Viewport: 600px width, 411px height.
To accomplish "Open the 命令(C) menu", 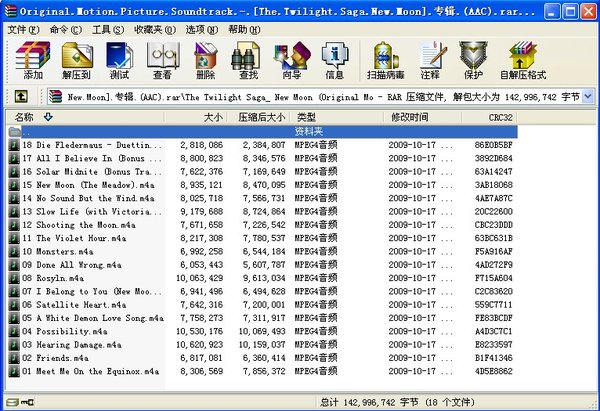I will tap(65, 29).
